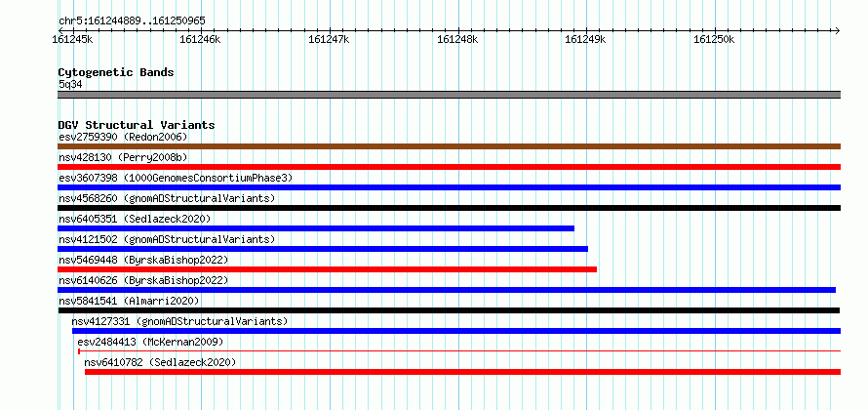This screenshot has width=868, height=410.
Task: Click the blue nsv4127331 variant bar
Action: tap(456, 331)
